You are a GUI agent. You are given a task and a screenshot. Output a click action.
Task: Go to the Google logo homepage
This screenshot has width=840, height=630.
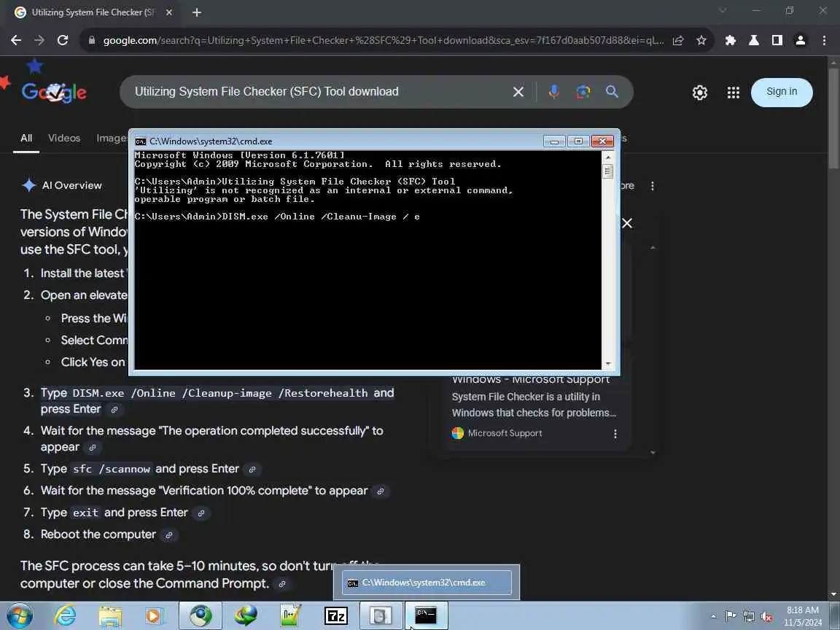coord(53,92)
